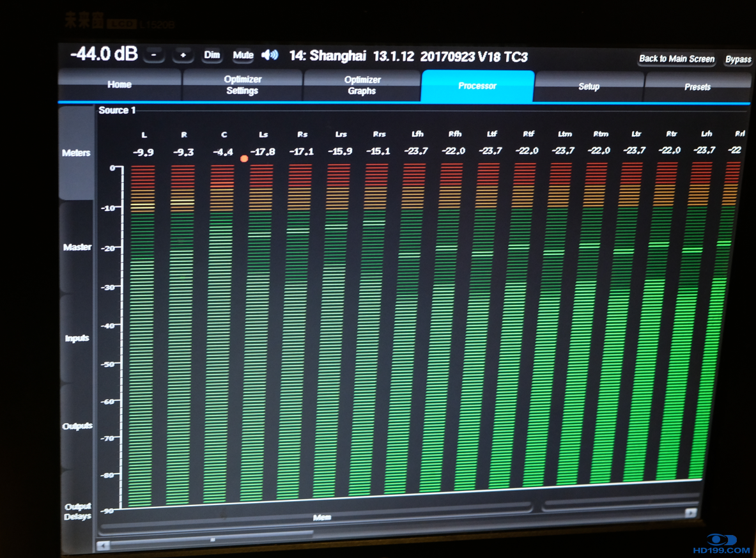Increase volume with the plus button
This screenshot has width=756, height=558.
183,56
